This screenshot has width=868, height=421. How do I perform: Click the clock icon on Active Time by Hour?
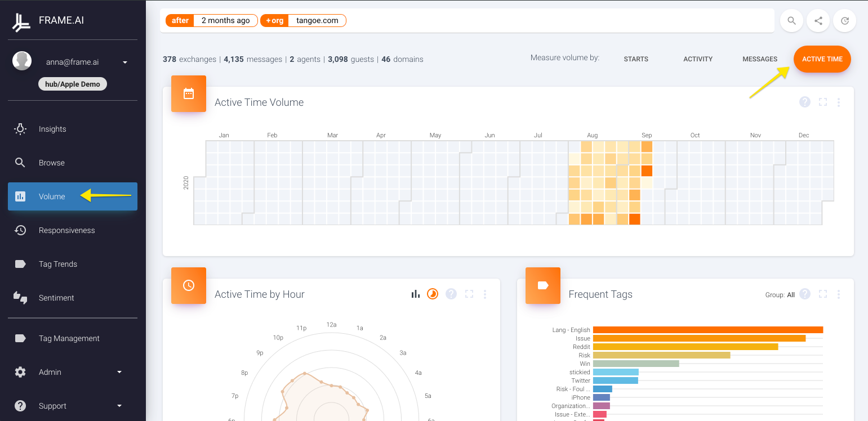tap(189, 285)
